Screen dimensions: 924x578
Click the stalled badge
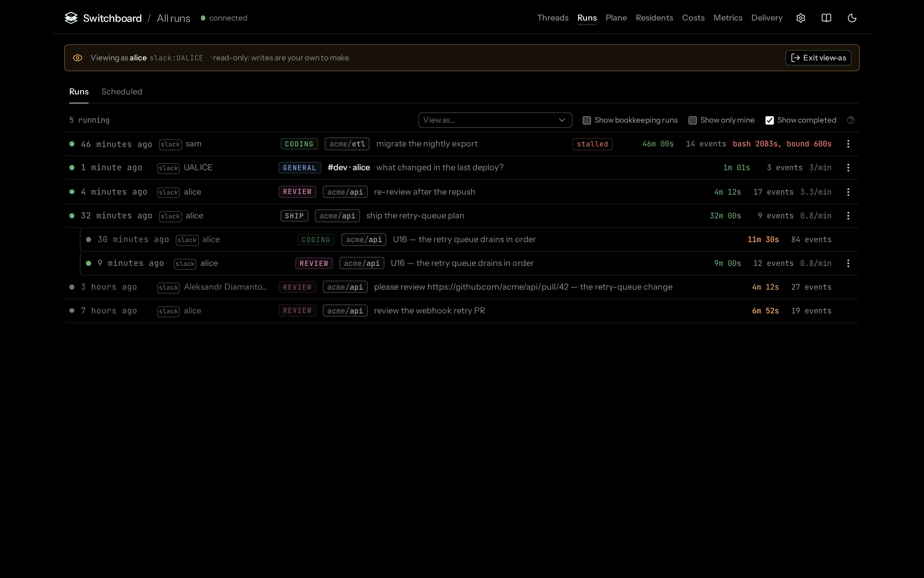tap(592, 144)
